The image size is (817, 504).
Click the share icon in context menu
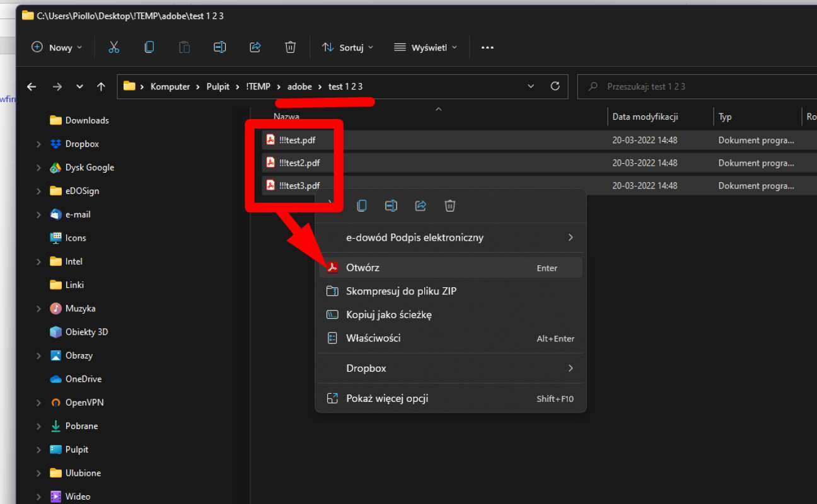(420, 205)
